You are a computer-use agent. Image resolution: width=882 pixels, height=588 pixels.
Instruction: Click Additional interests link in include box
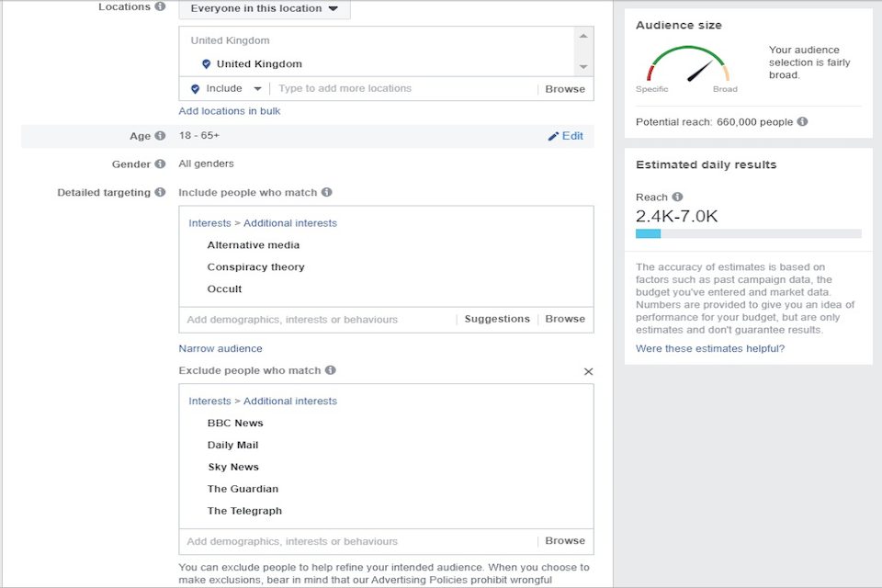pos(290,223)
